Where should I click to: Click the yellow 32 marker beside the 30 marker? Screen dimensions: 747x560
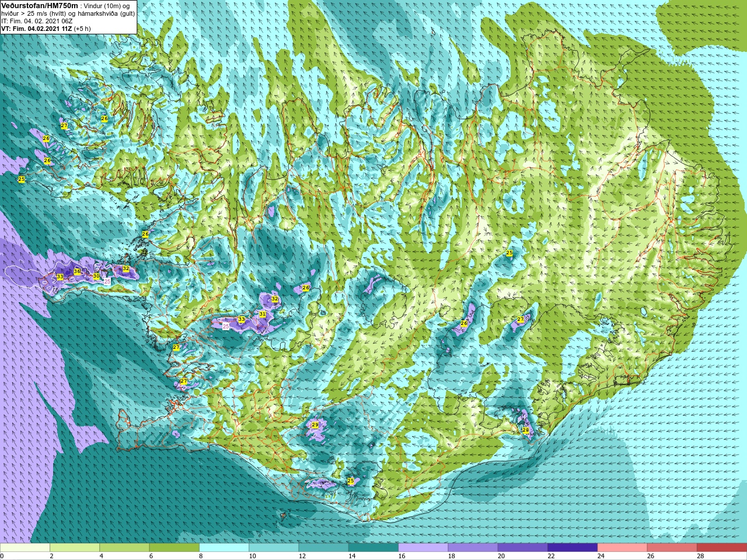point(126,268)
